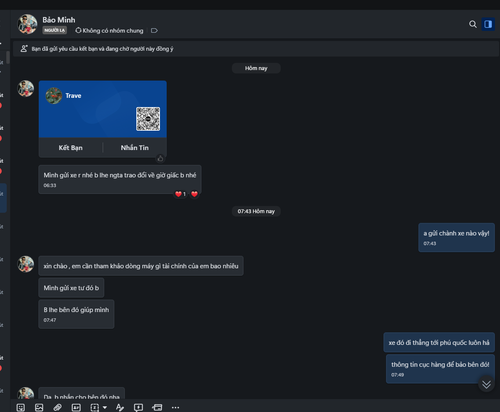Like the contact card with thumbs-up icon

160,158
